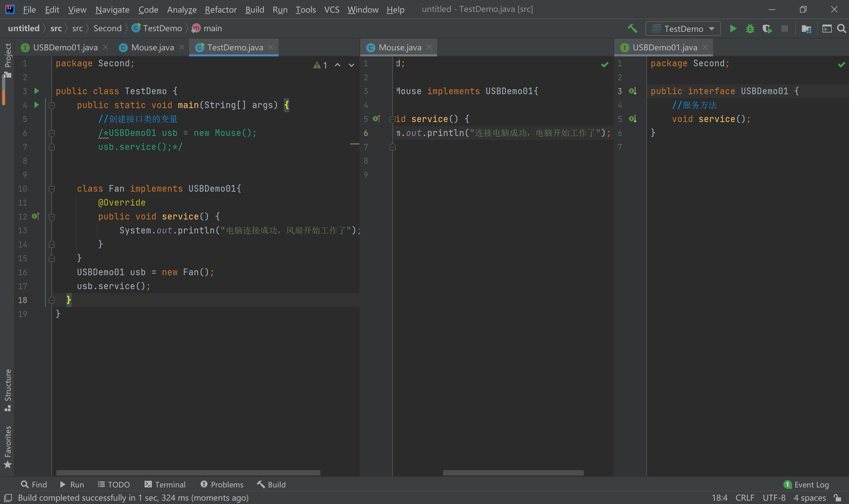This screenshot has width=849, height=504.
Task: Open the Refactor menu
Action: point(221,10)
